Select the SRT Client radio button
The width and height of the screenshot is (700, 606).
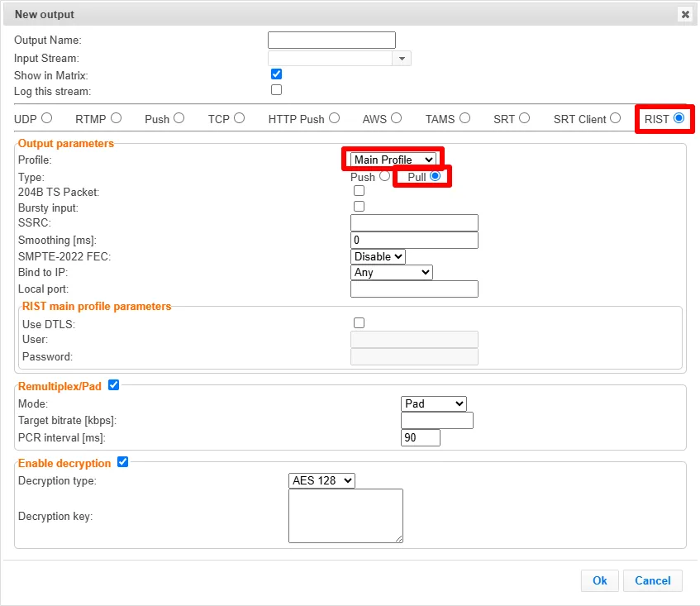coord(615,118)
